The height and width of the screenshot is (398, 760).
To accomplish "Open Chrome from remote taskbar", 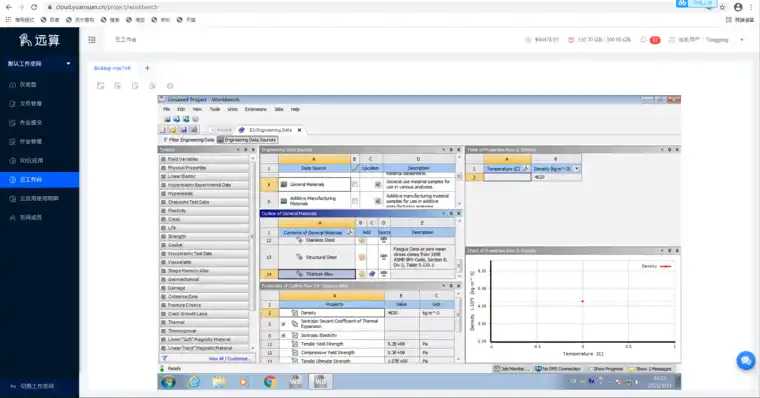I will (269, 382).
